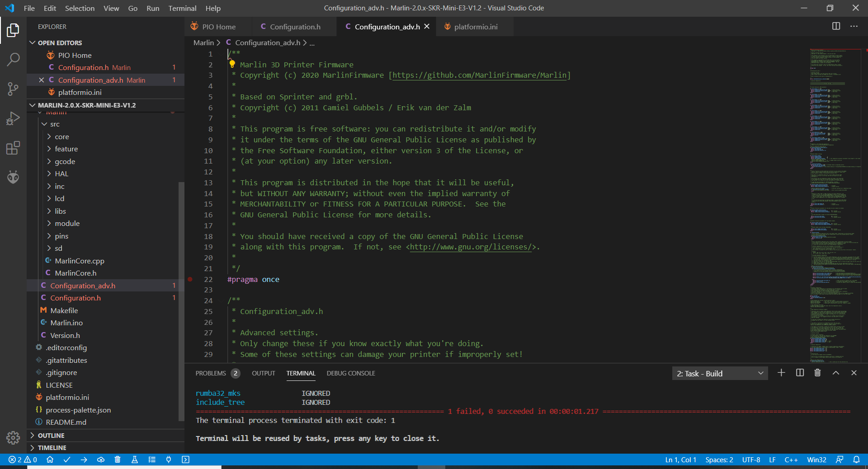
Task: Open errors and warnings count in status bar
Action: point(23,460)
